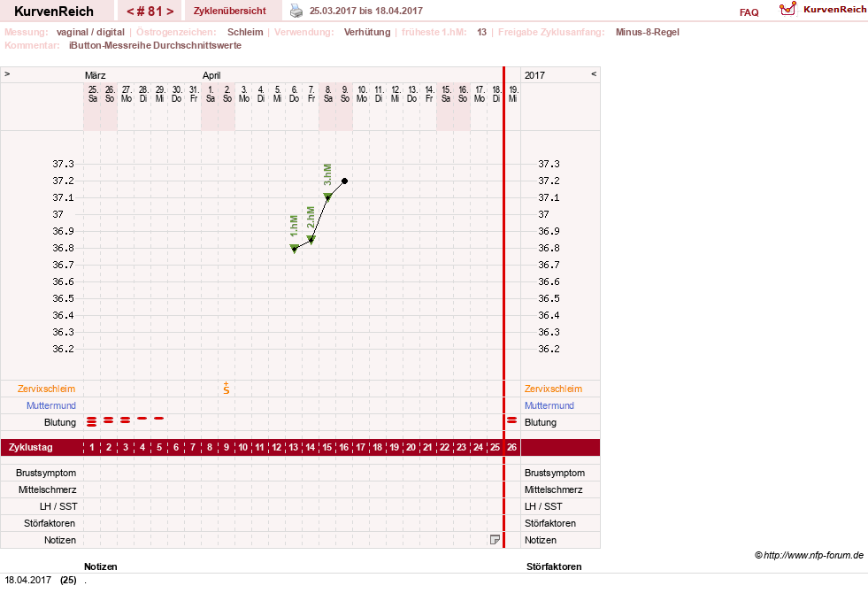Click the KurvenReich title at top left
The height and width of the screenshot is (601, 868).
pos(54,12)
